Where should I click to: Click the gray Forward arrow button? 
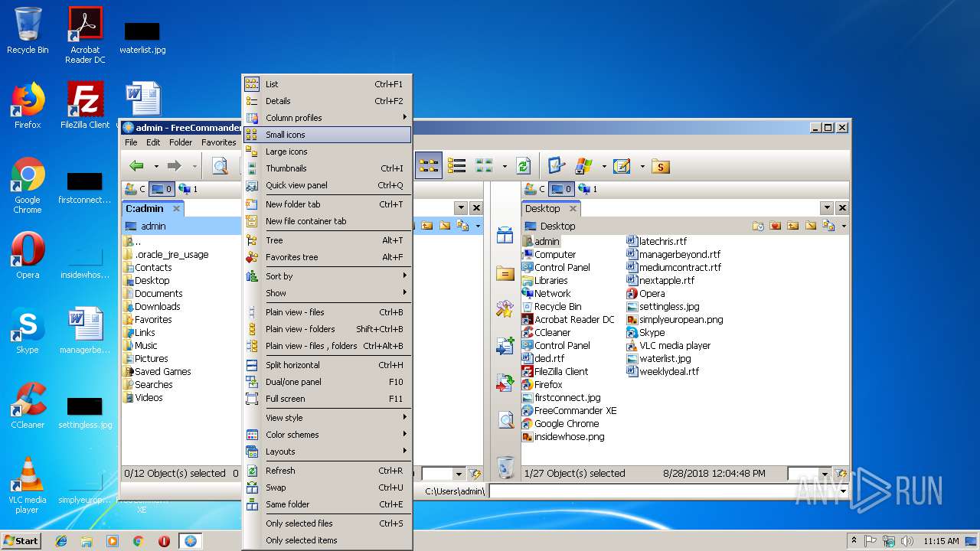[x=175, y=166]
